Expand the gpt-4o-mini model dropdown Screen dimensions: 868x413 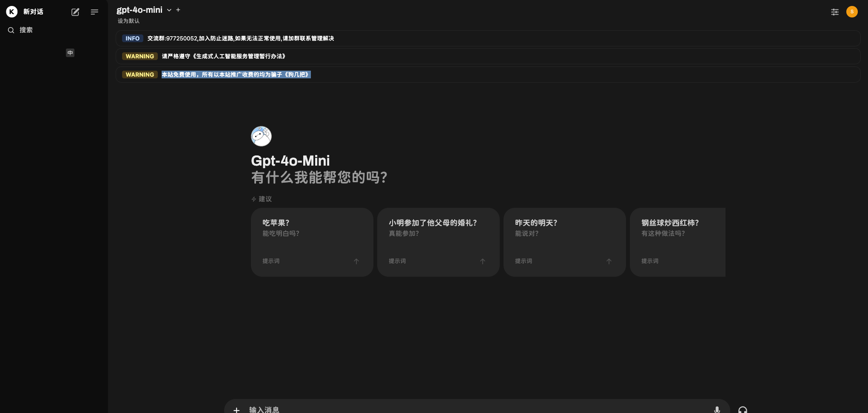(169, 10)
